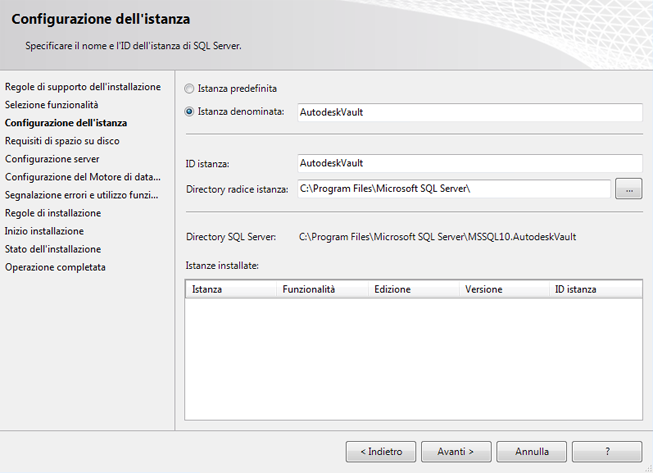Select Segnalazione errori e utilizzo funzi... step
653x473 pixels.
point(82,195)
